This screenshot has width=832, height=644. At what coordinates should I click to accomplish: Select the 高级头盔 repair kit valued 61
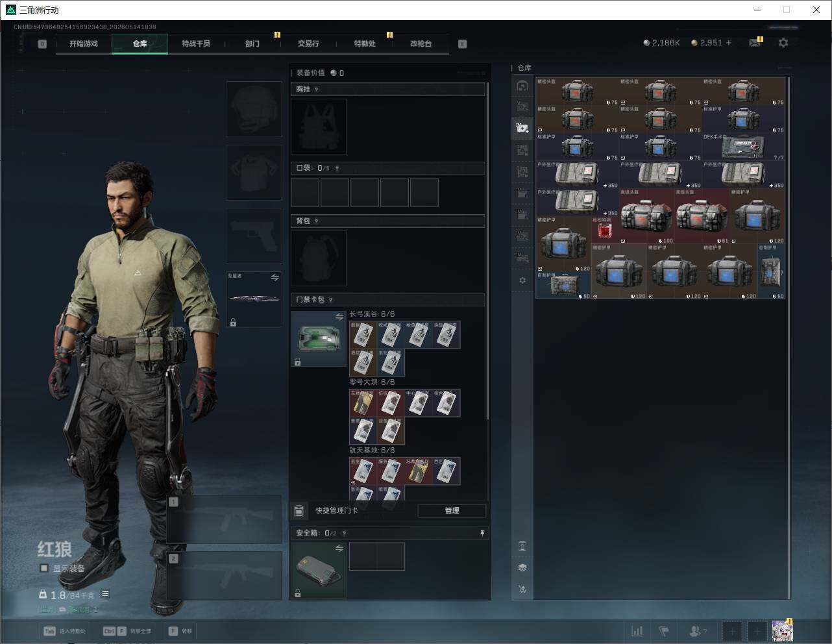702,216
